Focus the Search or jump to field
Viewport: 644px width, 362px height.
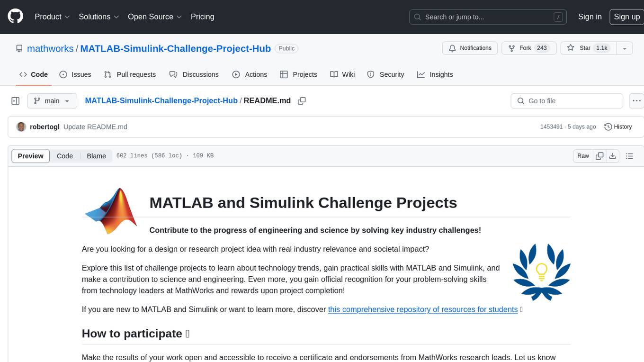489,17
